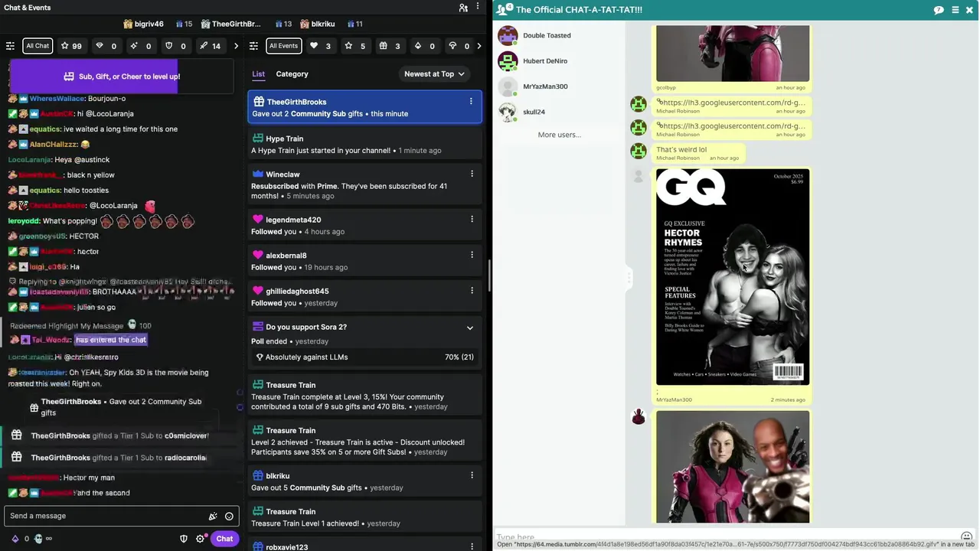The width and height of the screenshot is (980, 551).
Task: Select the All Events filter
Action: click(x=283, y=46)
